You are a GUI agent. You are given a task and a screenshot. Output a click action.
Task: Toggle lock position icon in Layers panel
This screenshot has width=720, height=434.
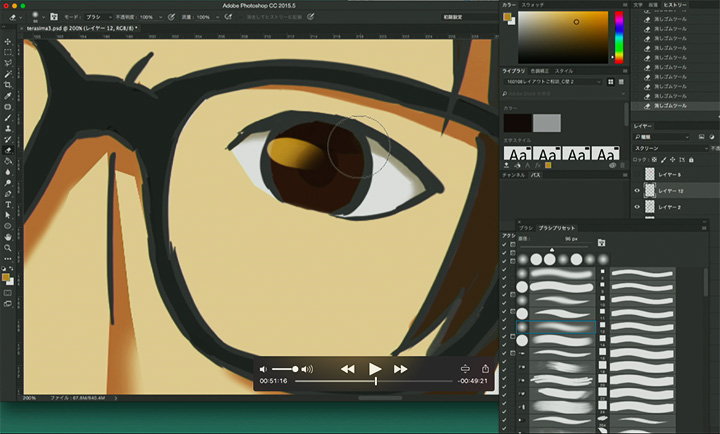[672, 160]
